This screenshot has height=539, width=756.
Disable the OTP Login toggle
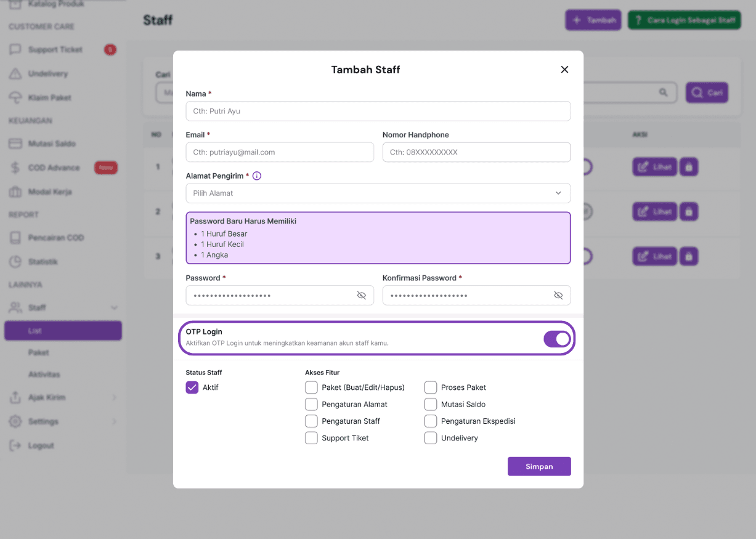click(557, 339)
